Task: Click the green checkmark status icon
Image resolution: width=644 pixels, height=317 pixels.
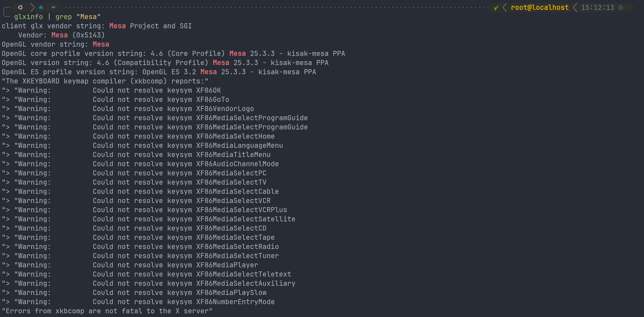Action: [496, 8]
